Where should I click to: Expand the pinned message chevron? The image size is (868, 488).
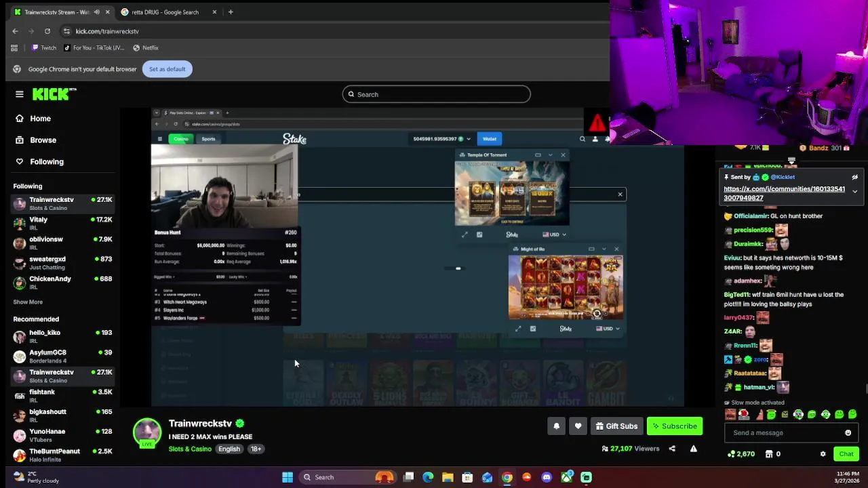point(854,192)
